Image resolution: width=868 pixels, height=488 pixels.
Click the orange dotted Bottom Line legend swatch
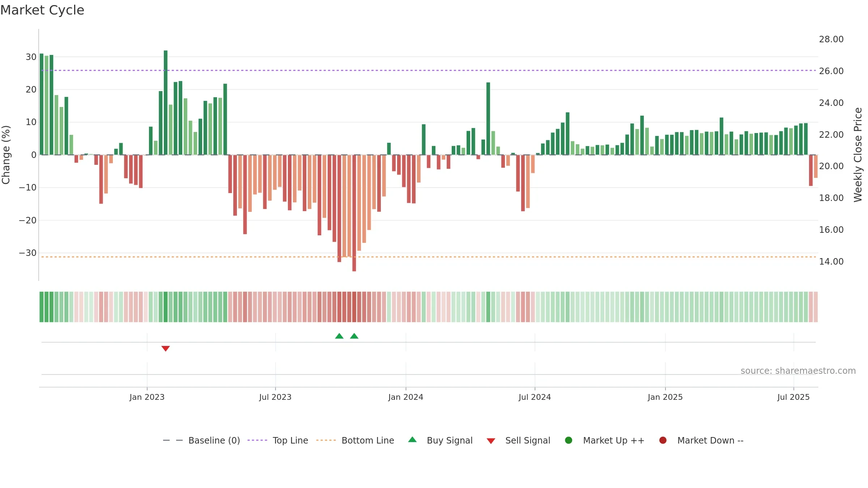click(x=326, y=440)
